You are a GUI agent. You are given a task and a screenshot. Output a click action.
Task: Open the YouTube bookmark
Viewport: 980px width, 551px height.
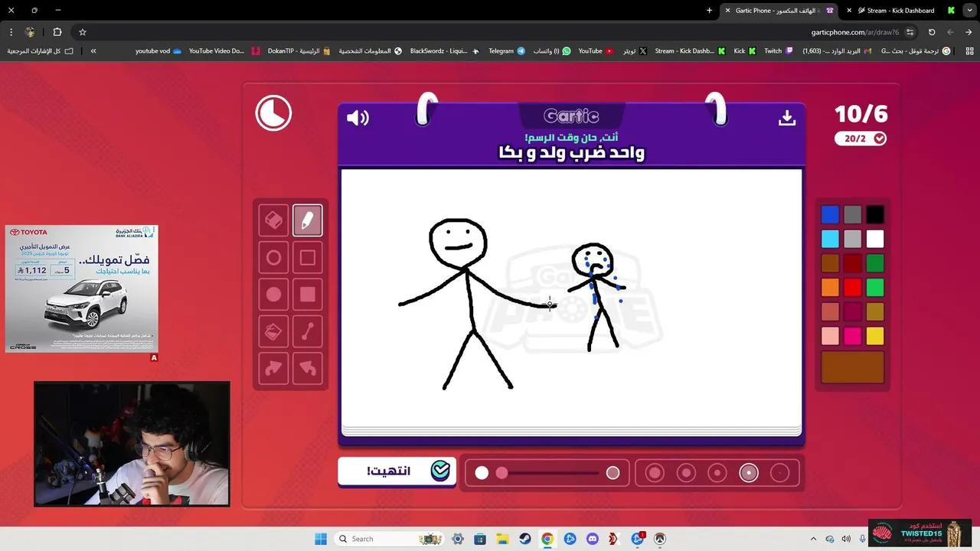click(x=595, y=51)
